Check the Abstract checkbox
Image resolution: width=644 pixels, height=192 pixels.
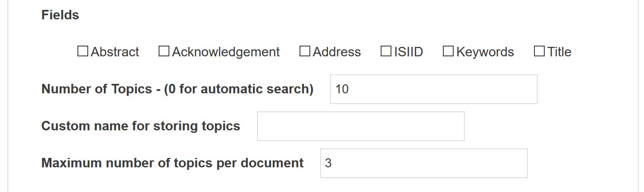click(83, 51)
